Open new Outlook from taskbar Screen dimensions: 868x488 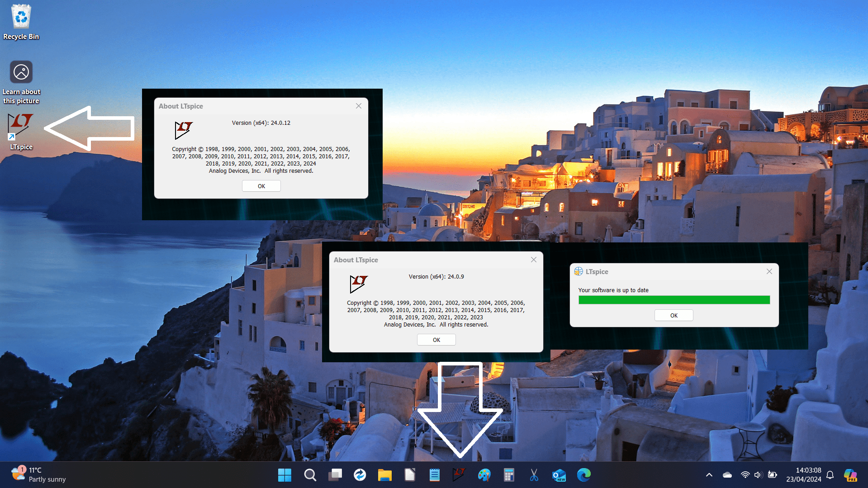click(x=559, y=475)
